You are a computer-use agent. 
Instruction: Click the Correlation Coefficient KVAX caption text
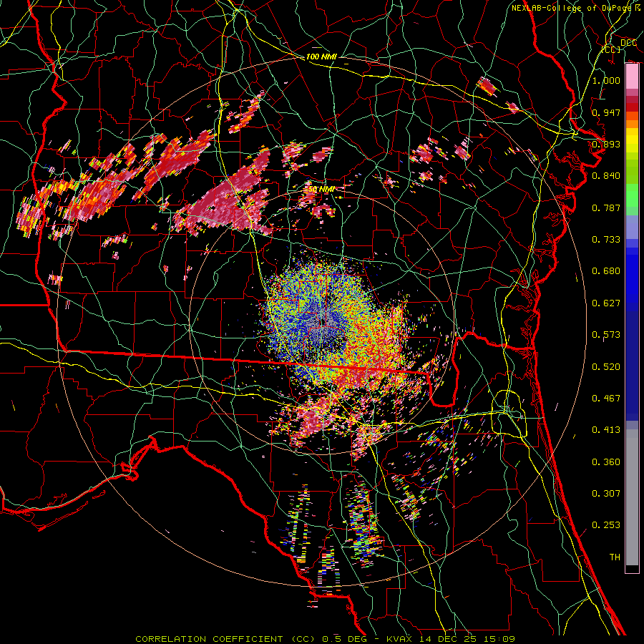click(325, 639)
